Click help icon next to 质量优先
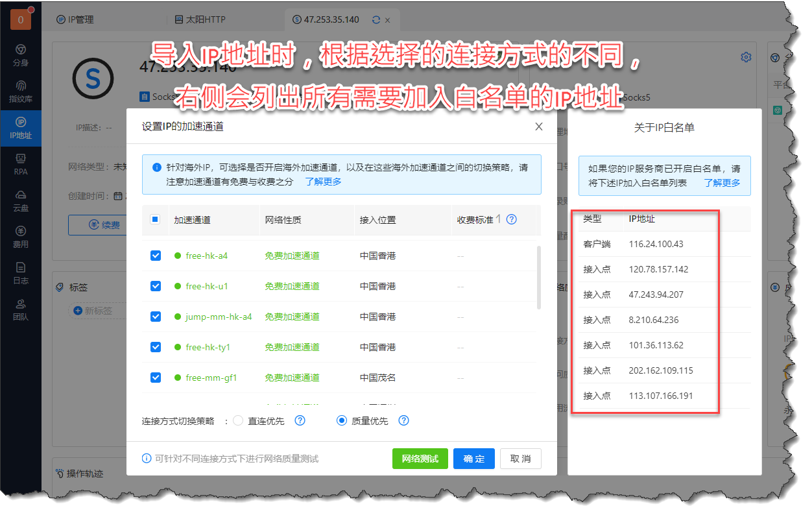The width and height of the screenshot is (812, 517). click(403, 420)
